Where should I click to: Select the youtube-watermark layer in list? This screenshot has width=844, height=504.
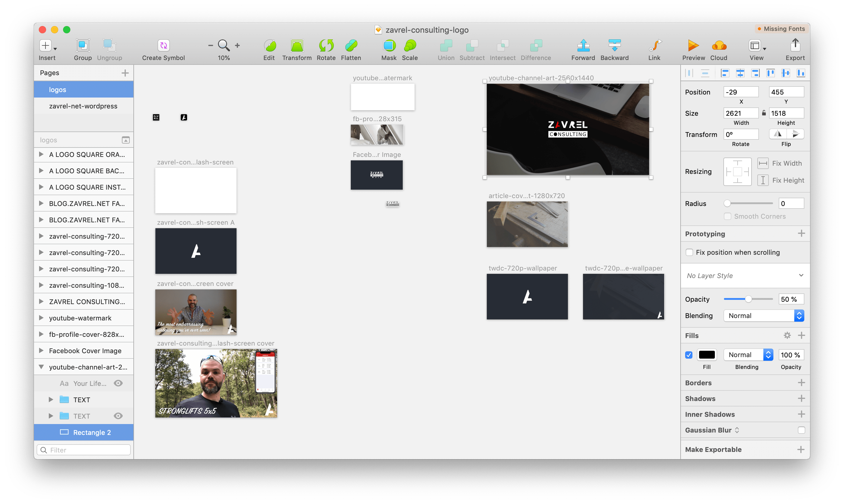pyautogui.click(x=80, y=318)
